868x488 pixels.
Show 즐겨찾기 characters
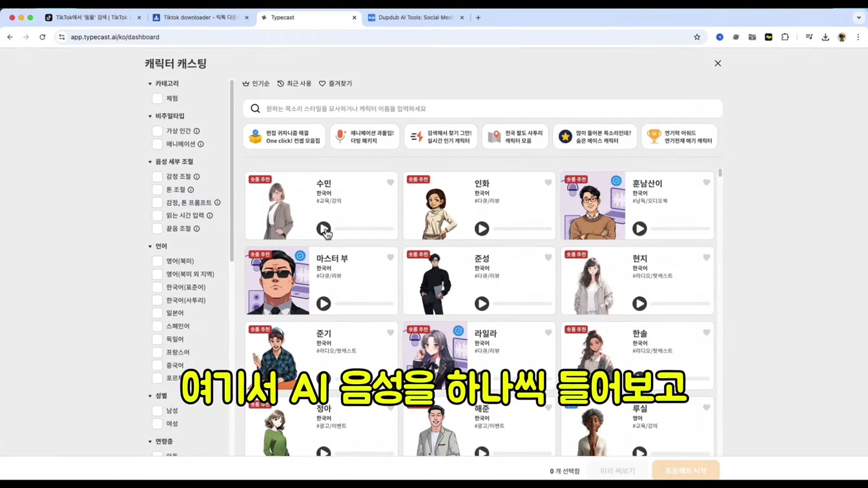[335, 83]
